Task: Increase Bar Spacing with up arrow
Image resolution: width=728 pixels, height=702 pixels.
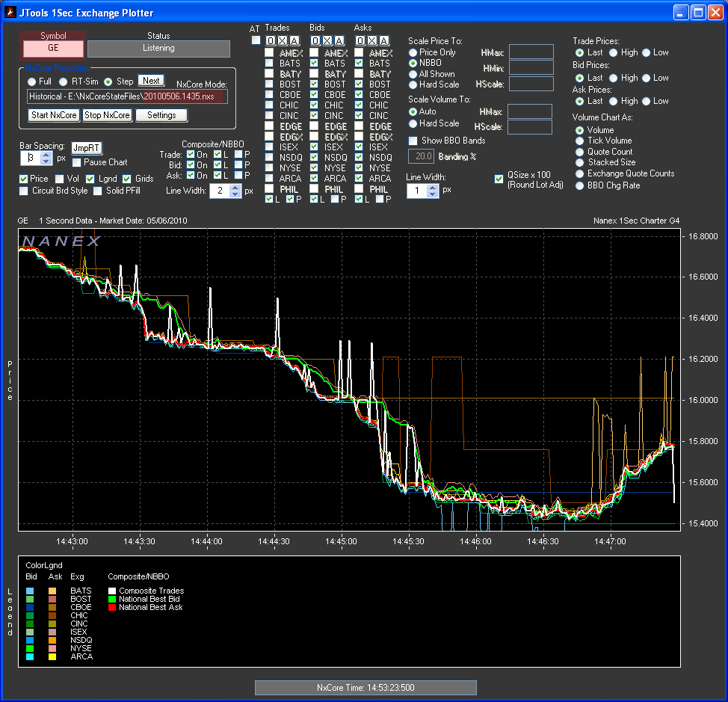Action: pos(46,155)
